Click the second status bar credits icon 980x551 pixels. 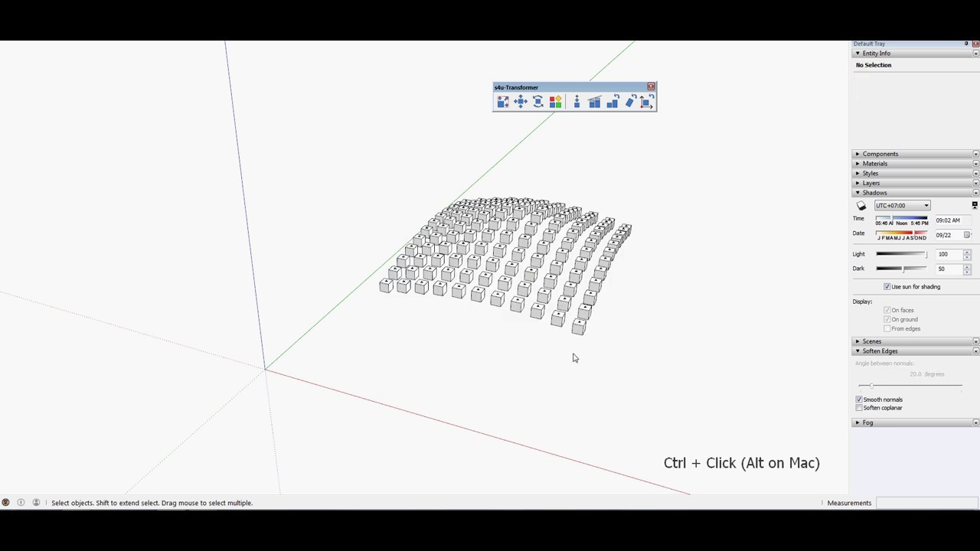tap(21, 503)
